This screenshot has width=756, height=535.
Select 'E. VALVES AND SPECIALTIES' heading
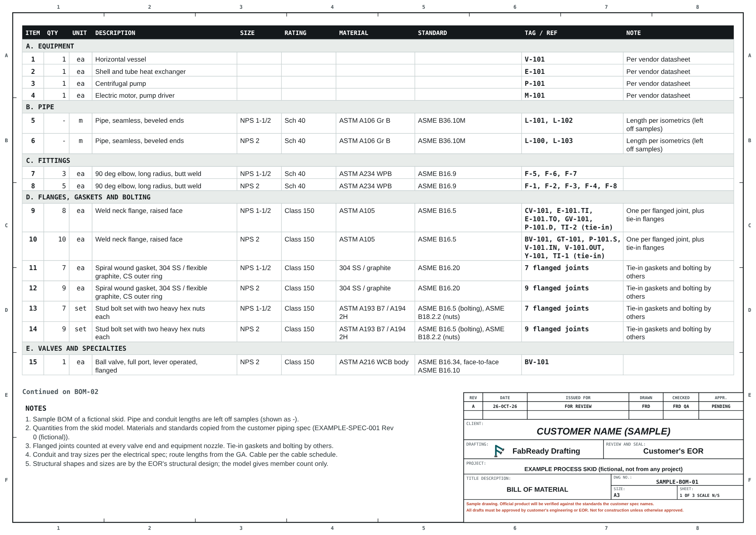76,348
